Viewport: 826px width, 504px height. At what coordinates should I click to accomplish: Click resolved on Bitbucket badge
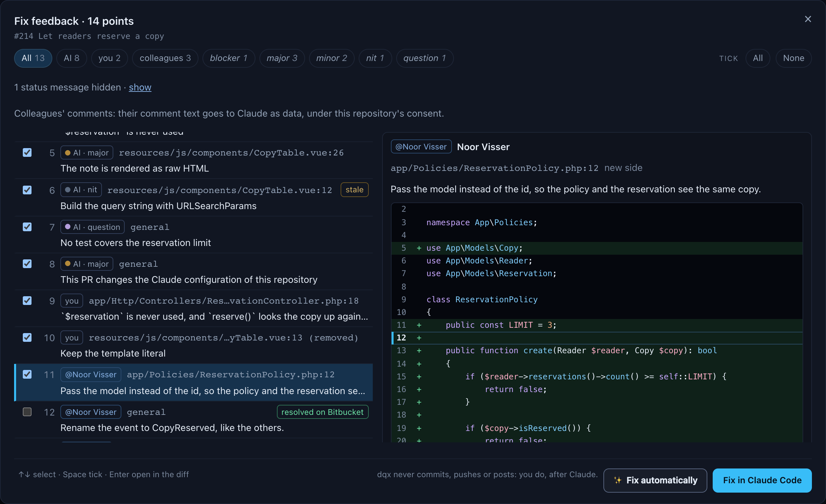click(322, 412)
